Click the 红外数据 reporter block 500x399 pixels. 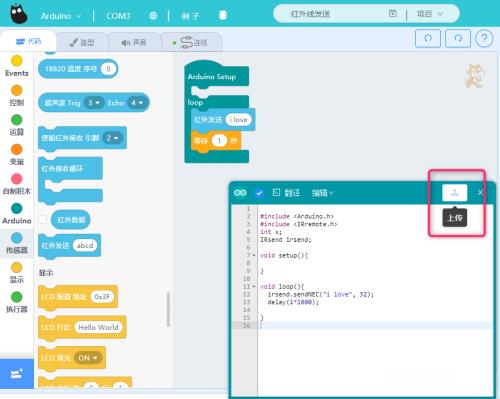tap(71, 220)
